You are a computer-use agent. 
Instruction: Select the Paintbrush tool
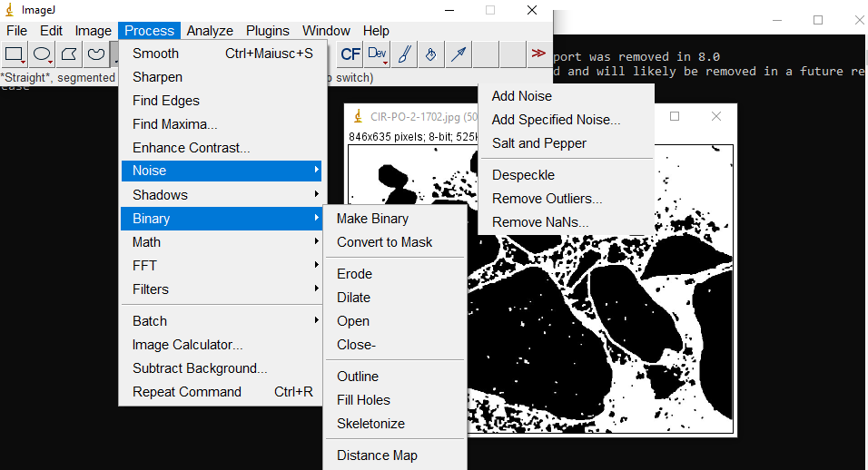coord(405,54)
